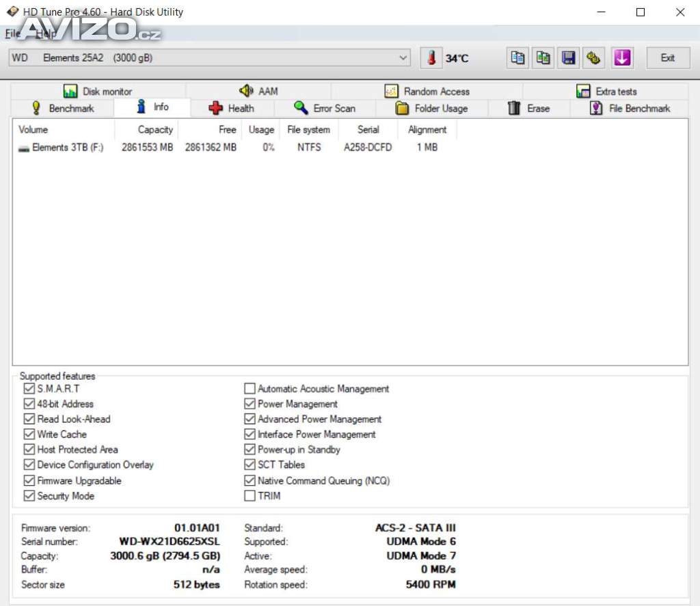Image resolution: width=700 pixels, height=606 pixels.
Task: Minimize the HD Tune Pro window
Action: coord(602,12)
